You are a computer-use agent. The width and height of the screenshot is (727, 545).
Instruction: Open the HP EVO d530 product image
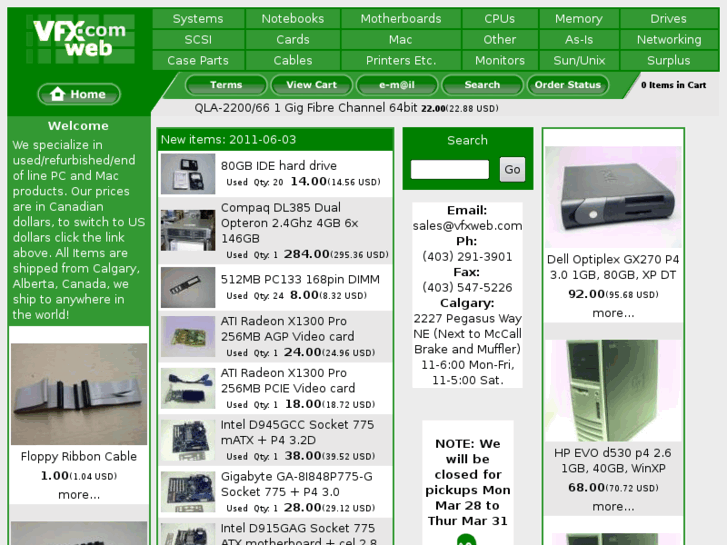click(613, 390)
